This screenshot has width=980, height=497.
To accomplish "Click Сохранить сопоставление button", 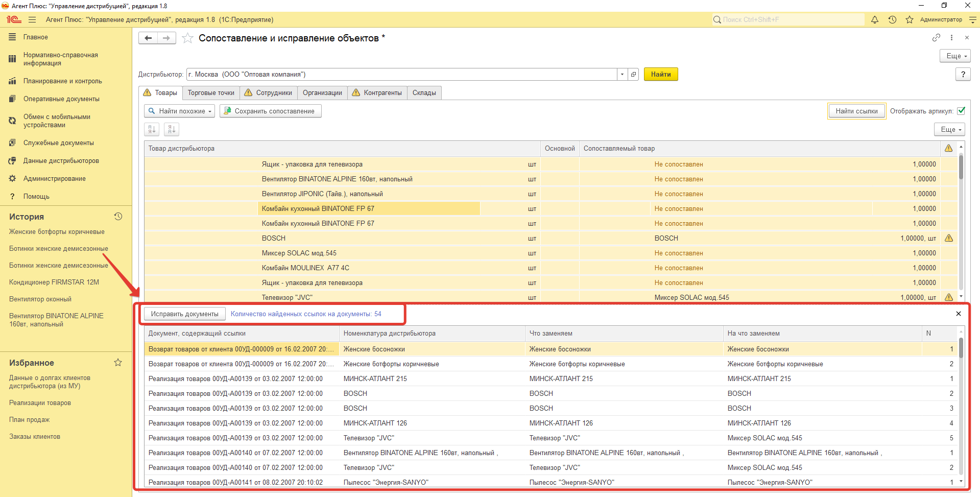I will click(271, 111).
